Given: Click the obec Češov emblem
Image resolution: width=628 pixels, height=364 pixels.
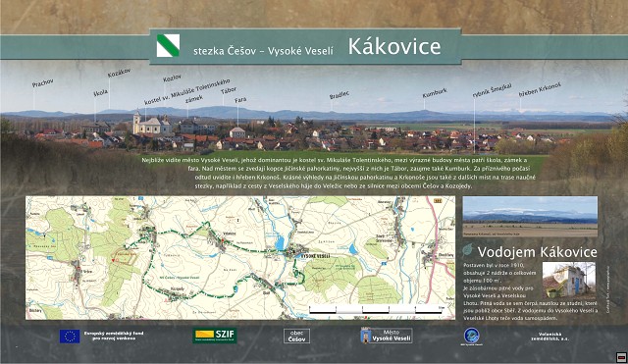Looking at the screenshot, I should (296, 336).
